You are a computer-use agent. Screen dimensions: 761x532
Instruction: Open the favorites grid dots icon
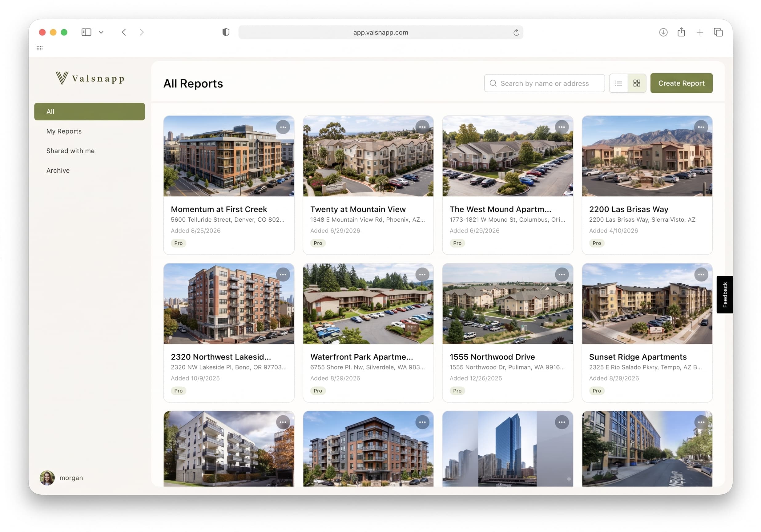click(x=39, y=48)
